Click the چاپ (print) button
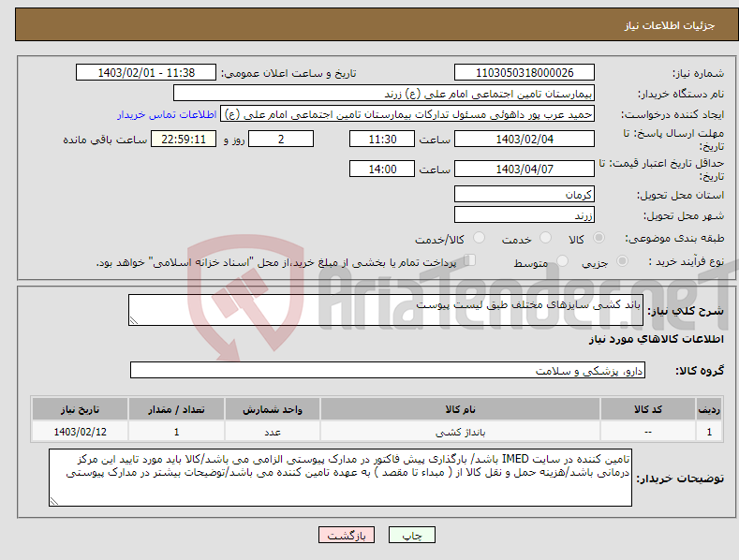739x560 pixels. click(411, 535)
